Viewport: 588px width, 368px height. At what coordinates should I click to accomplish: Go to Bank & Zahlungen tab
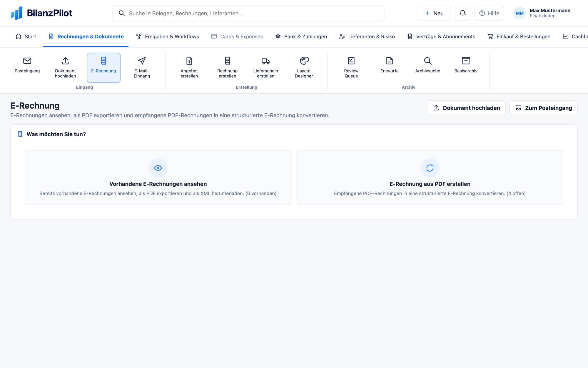click(x=301, y=37)
